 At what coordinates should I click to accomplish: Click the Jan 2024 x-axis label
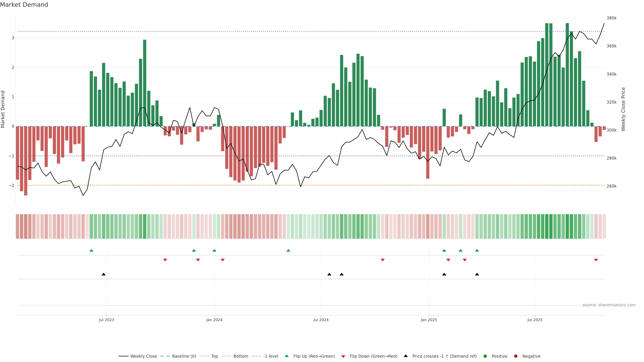(x=214, y=320)
